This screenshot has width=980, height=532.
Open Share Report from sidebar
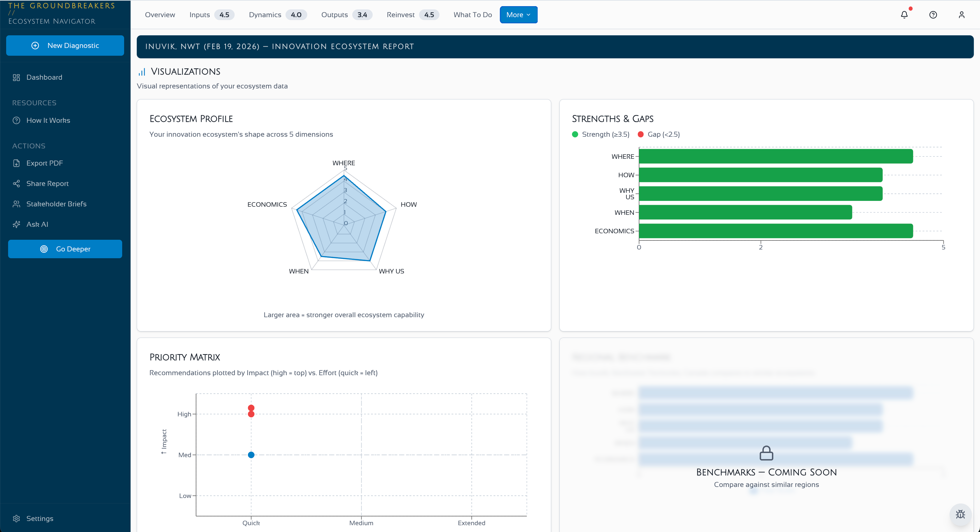tap(47, 184)
